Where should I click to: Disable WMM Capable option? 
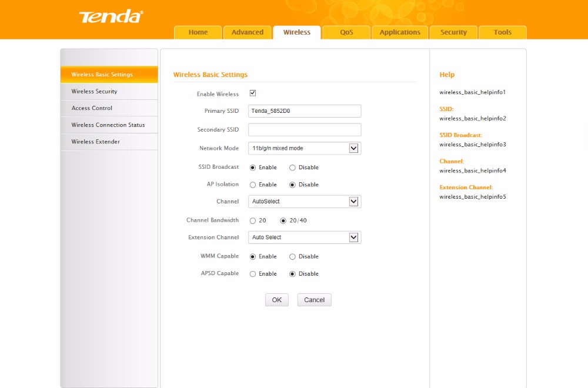pyautogui.click(x=292, y=257)
